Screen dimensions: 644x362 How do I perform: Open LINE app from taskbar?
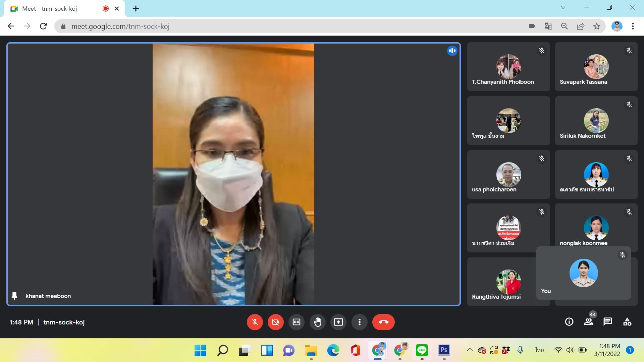point(422,351)
